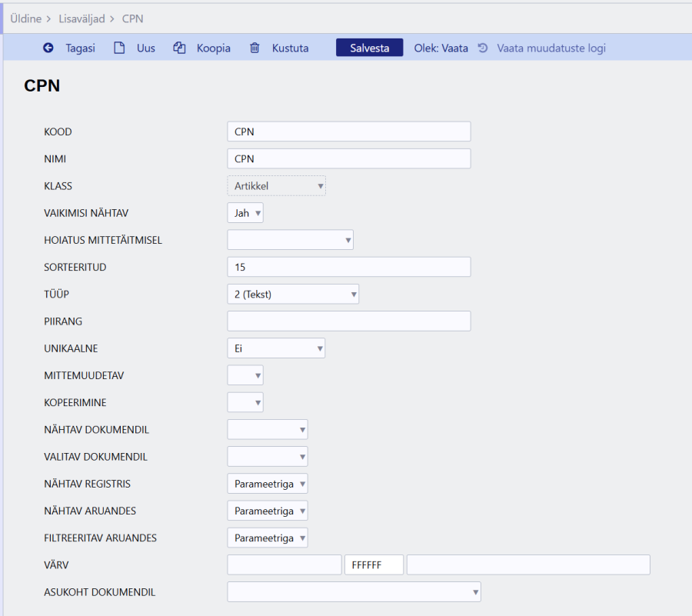Click the TÜÜP label
Viewport: 692px width, 616px height.
click(56, 294)
